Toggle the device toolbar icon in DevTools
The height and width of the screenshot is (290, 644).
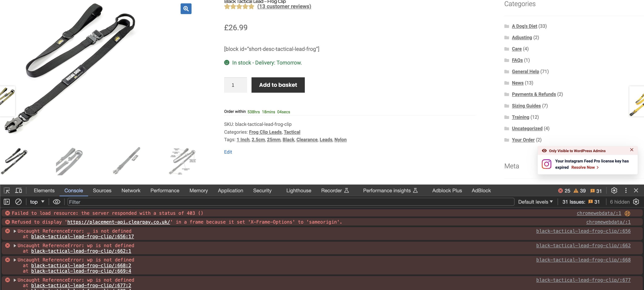tap(19, 190)
